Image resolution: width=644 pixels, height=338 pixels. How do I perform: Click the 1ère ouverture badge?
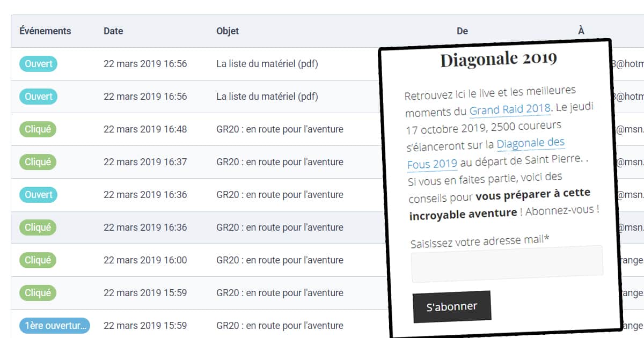point(55,326)
